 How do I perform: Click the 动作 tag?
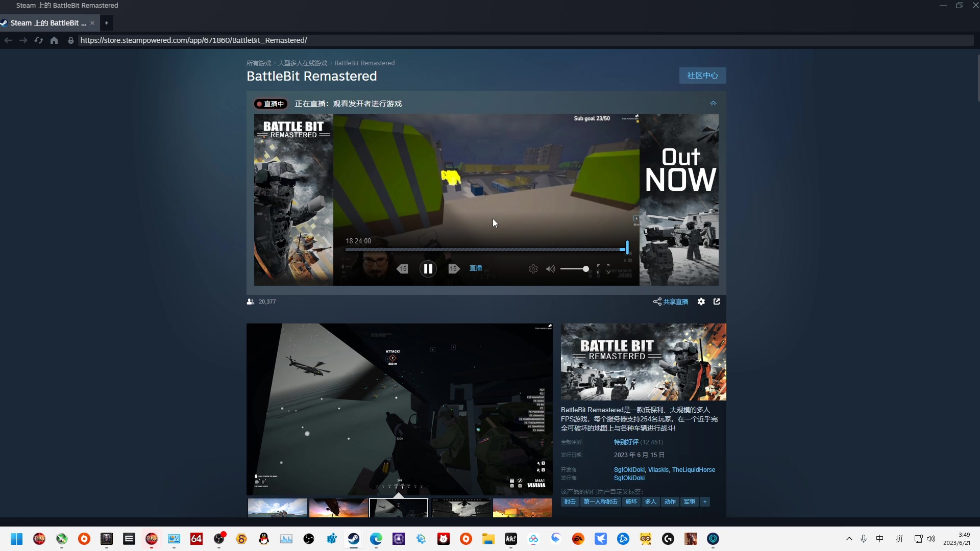(x=670, y=502)
